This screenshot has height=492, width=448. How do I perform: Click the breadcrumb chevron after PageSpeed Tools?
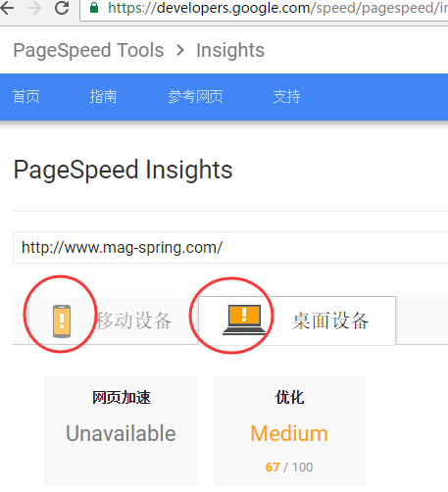tap(180, 50)
